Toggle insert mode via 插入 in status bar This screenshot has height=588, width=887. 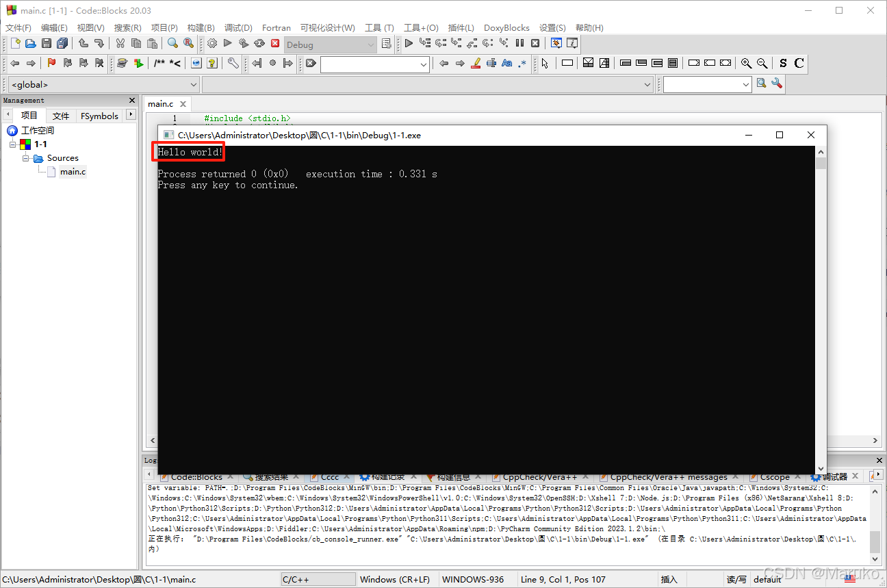pos(669,579)
